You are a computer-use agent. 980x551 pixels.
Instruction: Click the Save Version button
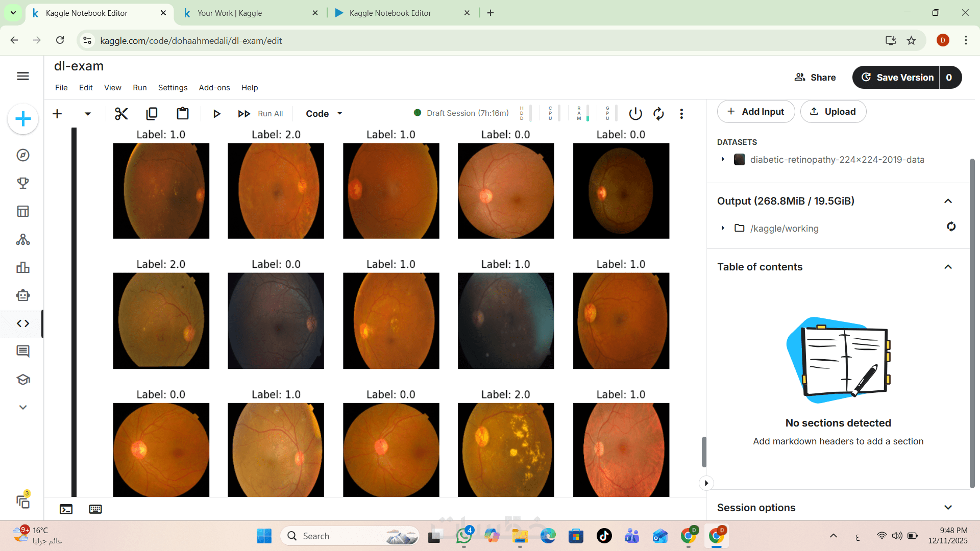897,77
